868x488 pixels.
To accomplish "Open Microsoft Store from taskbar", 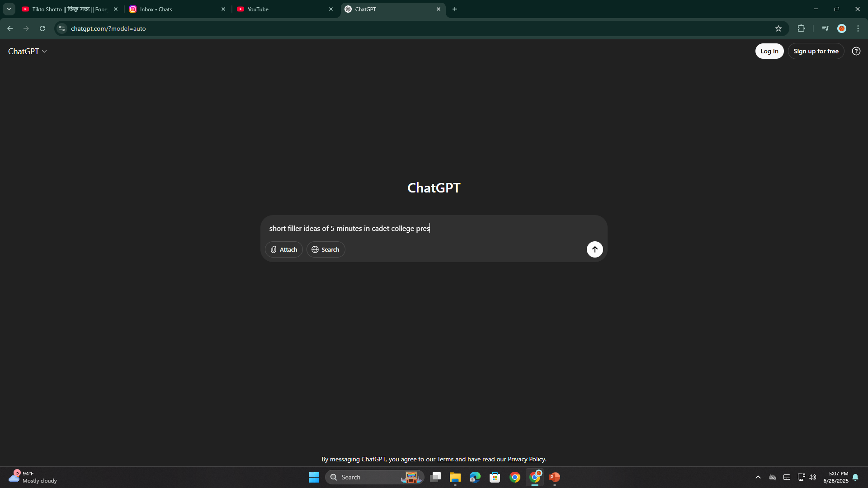I will point(495,477).
